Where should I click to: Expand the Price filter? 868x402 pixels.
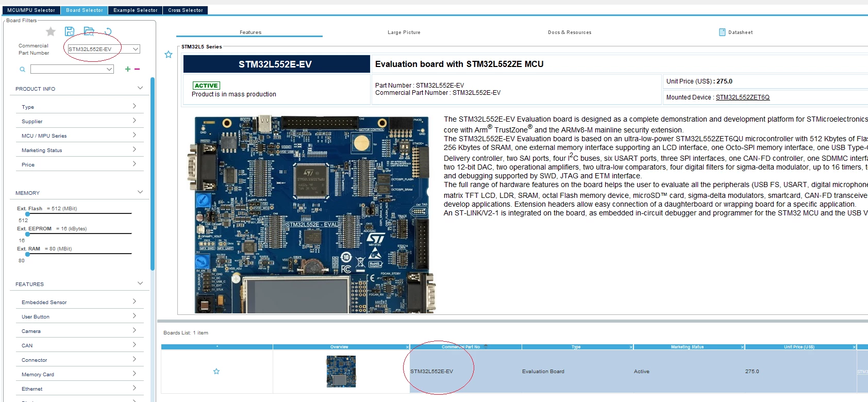[x=135, y=164]
